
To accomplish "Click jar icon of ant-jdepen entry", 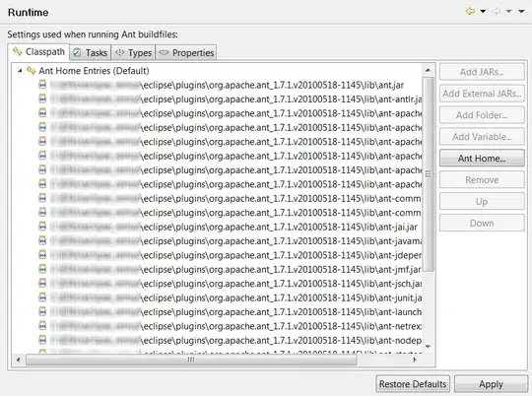I will (x=42, y=254).
